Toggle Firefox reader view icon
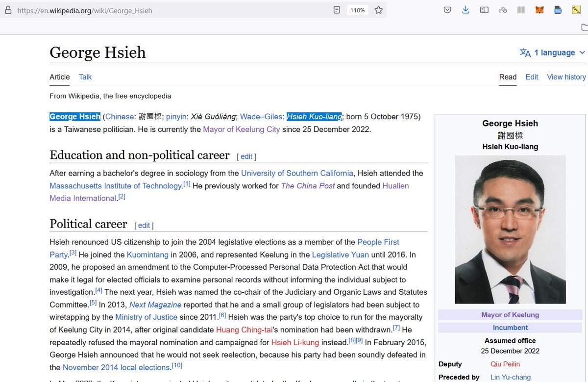Screen dimensions: 588x382 (337, 10)
